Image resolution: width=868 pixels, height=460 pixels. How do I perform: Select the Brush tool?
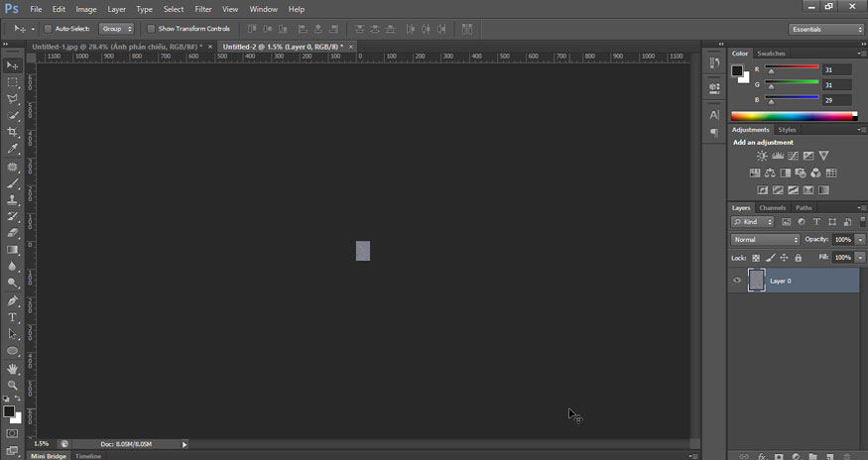(12, 183)
